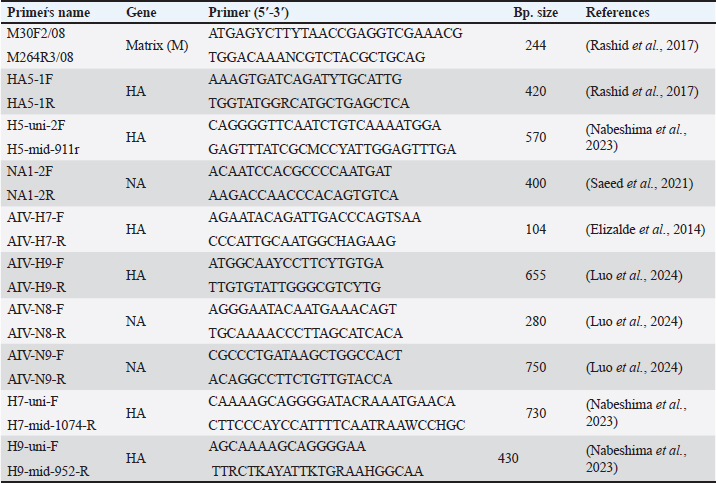This screenshot has width=716, height=483.
Task: Click the Luo et al., 2024 reference for AIV-H9
Action: click(634, 276)
